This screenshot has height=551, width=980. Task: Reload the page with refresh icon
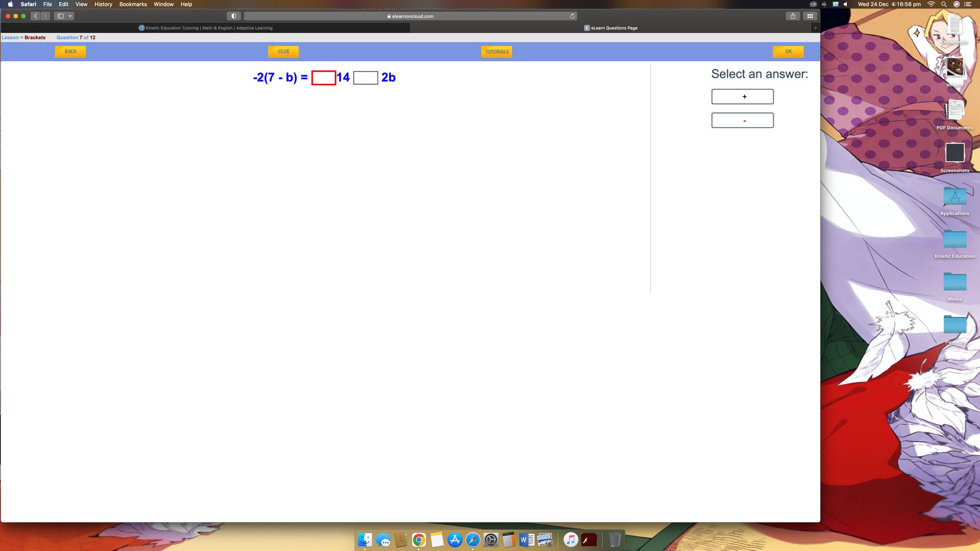572,16
